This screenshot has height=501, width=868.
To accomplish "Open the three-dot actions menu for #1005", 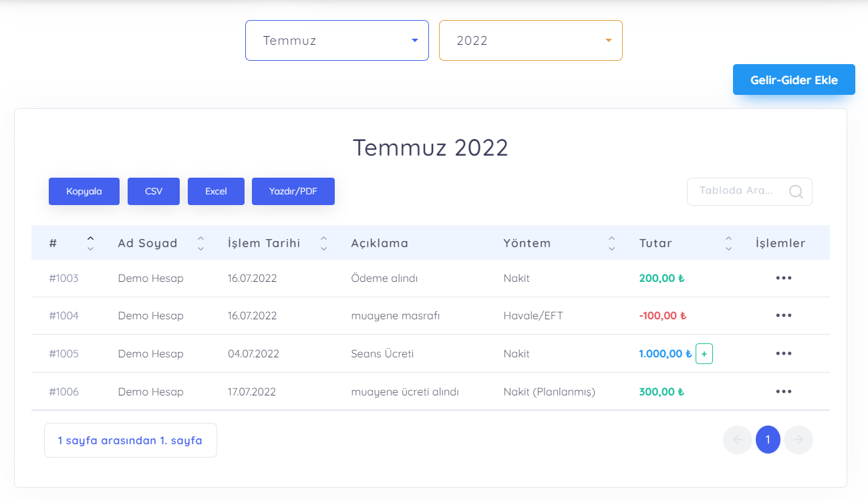I will [x=783, y=353].
